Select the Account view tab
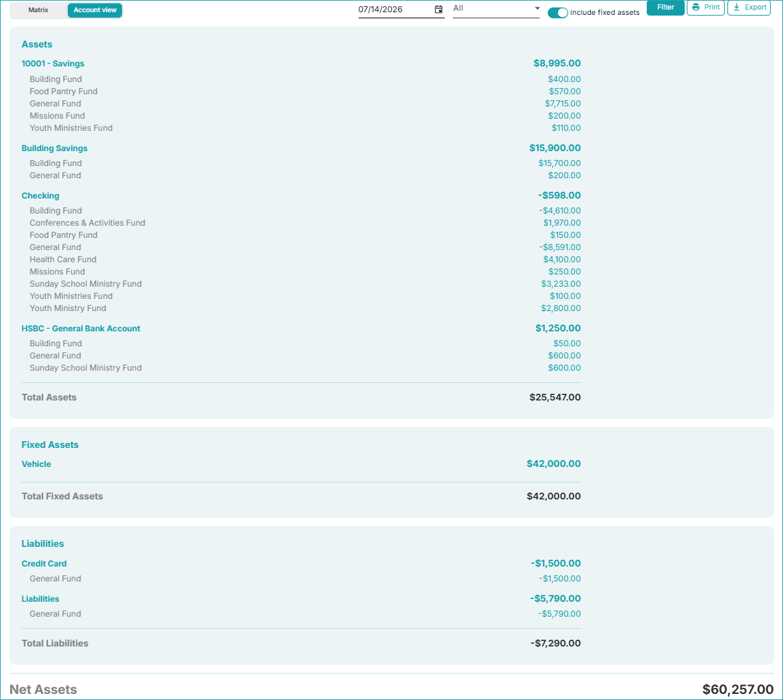The width and height of the screenshot is (783, 700). pos(95,10)
